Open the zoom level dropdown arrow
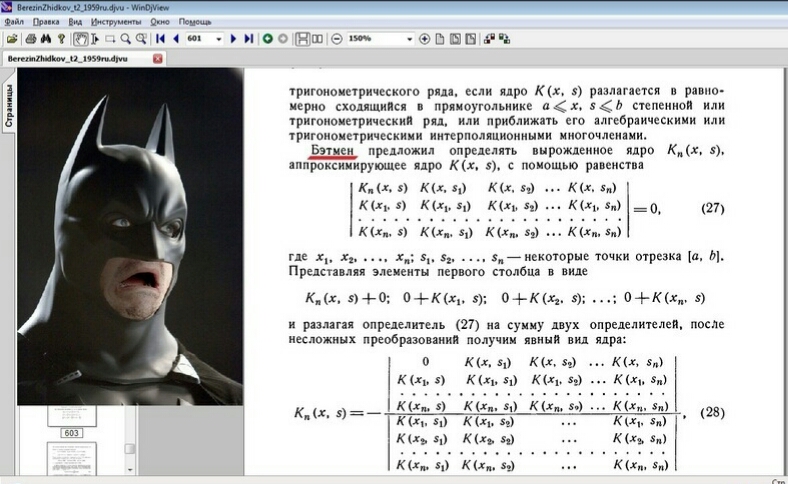788x484 pixels. point(410,39)
